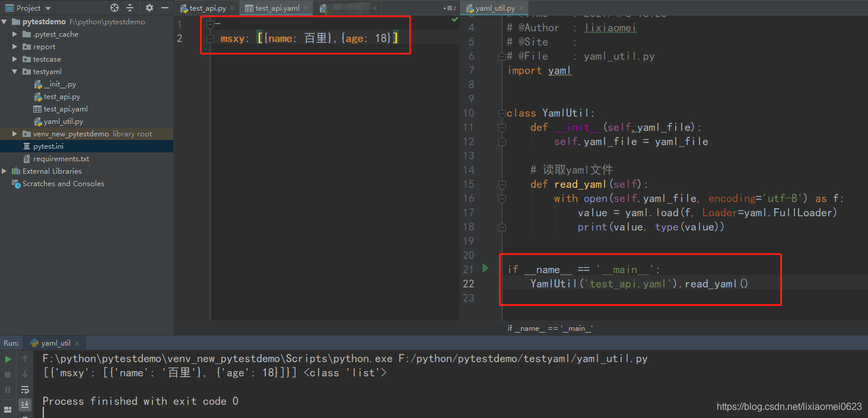Click the breadcrumb if __name__ == '__main__'
This screenshot has height=418, width=868.
coord(550,328)
